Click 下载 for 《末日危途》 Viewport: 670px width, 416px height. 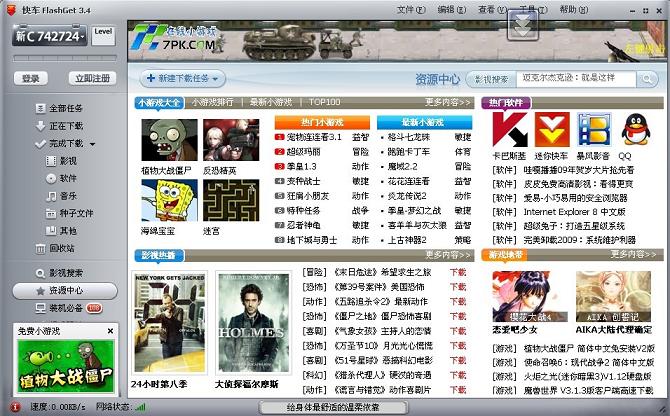(458, 272)
